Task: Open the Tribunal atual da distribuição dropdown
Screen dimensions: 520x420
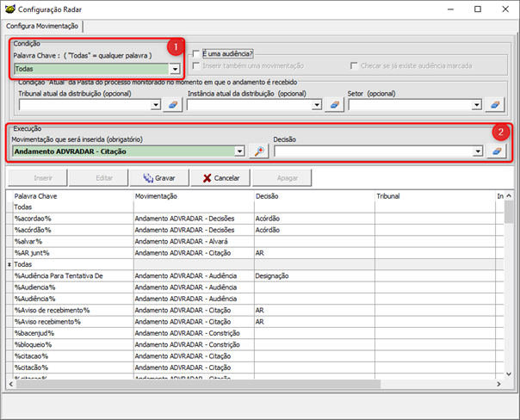Action: (x=156, y=105)
